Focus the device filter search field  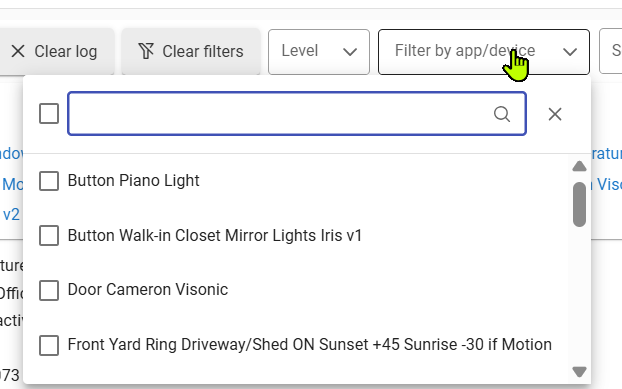pos(297,114)
